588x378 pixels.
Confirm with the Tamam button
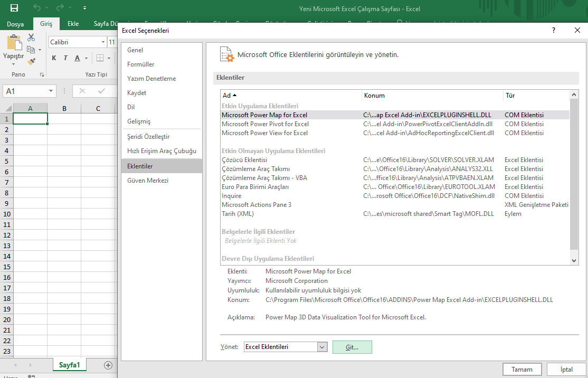[522, 370]
